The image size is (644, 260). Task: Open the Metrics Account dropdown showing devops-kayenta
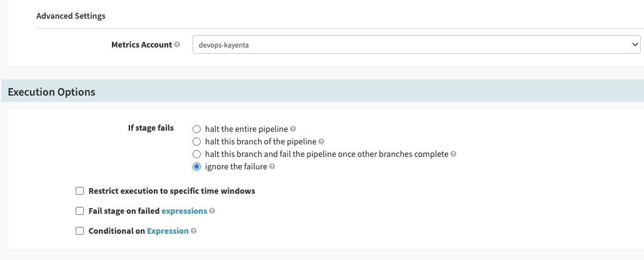pyautogui.click(x=416, y=45)
